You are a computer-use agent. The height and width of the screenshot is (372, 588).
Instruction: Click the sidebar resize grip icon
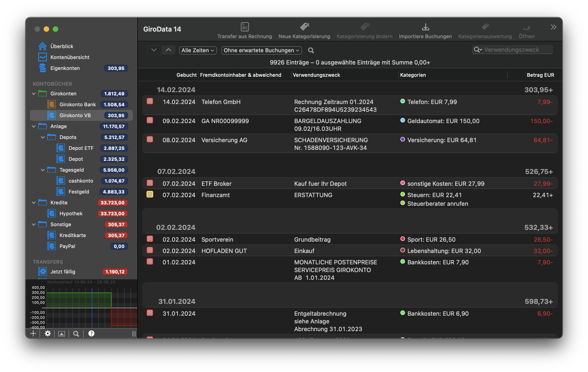point(134,333)
